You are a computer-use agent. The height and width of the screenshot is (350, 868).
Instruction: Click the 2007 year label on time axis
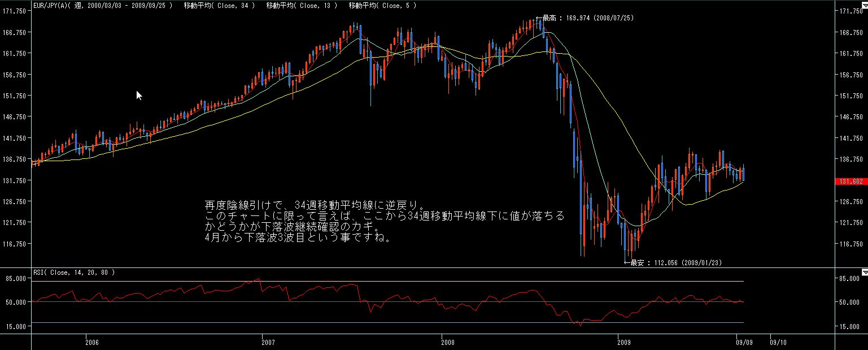(x=269, y=342)
